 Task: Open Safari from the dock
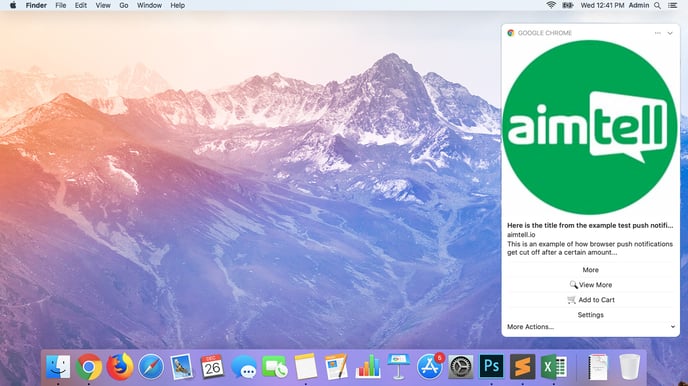(x=150, y=367)
